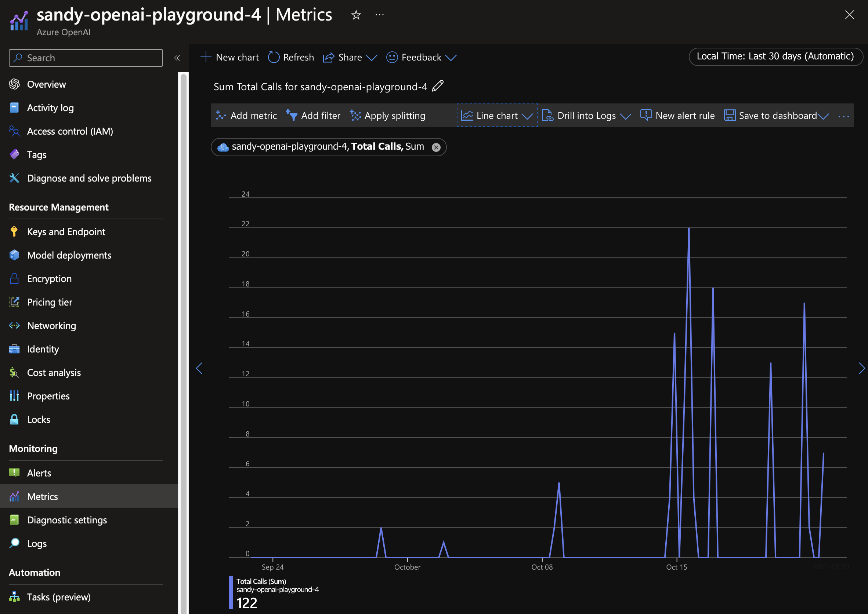Remove the Total Calls metric chip
This screenshot has width=868, height=614.
tap(436, 147)
